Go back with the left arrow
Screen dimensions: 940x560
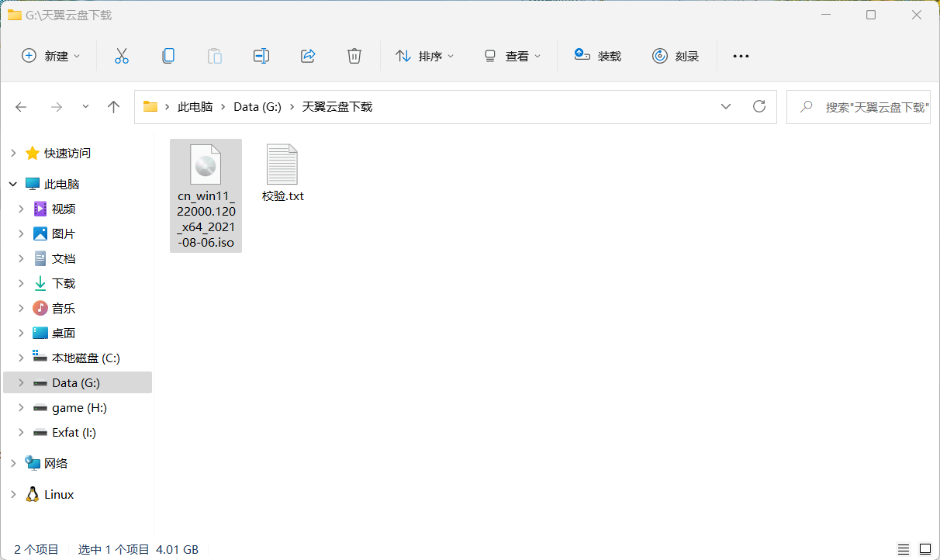click(x=21, y=107)
